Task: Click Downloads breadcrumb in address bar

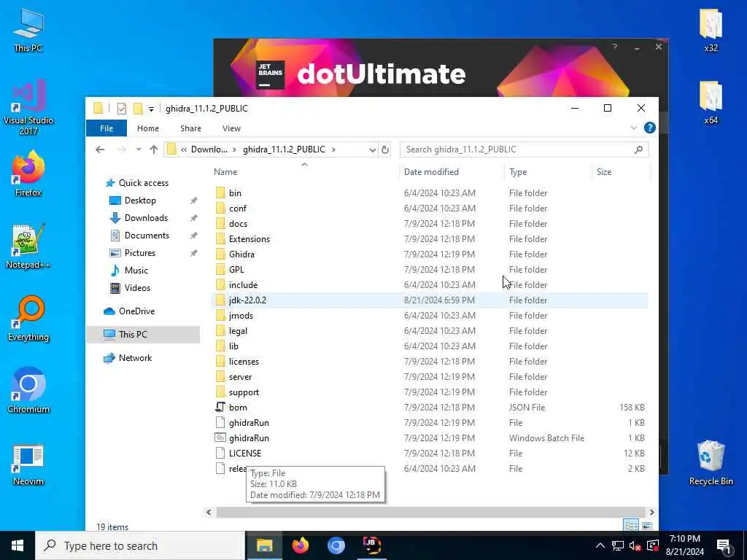Action: pyautogui.click(x=209, y=149)
